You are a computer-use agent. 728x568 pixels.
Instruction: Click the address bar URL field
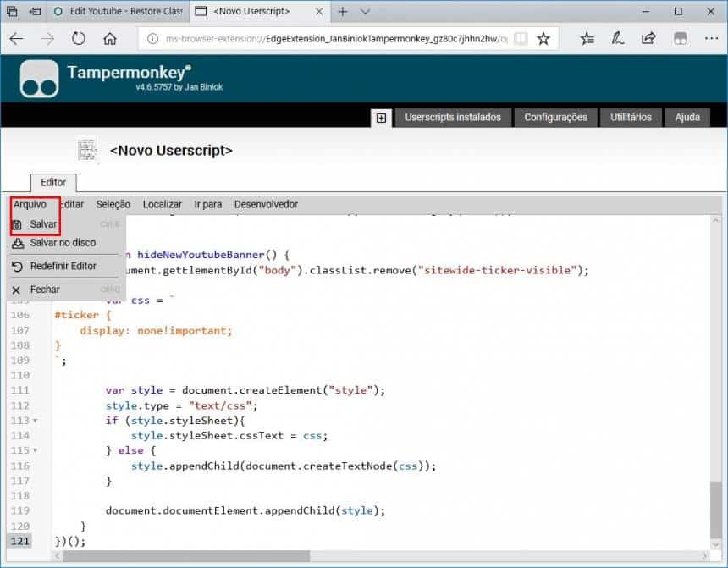click(x=336, y=39)
